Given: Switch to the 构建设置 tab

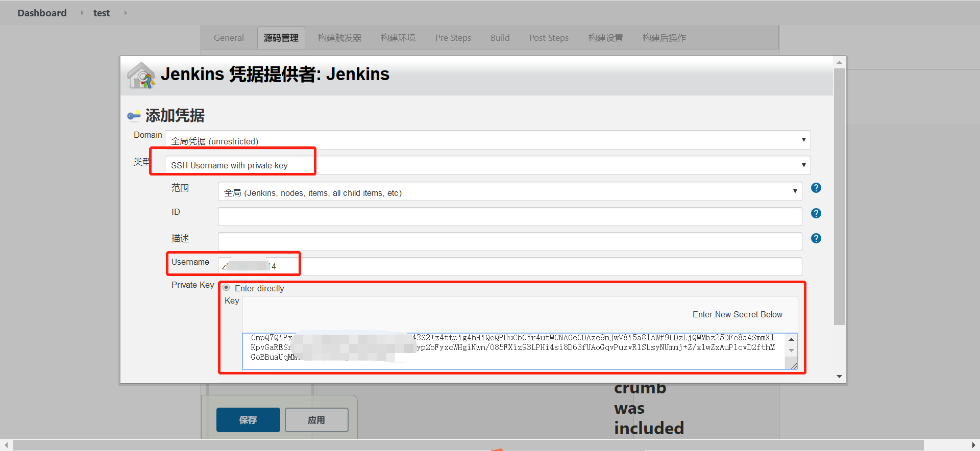Looking at the screenshot, I should 606,38.
